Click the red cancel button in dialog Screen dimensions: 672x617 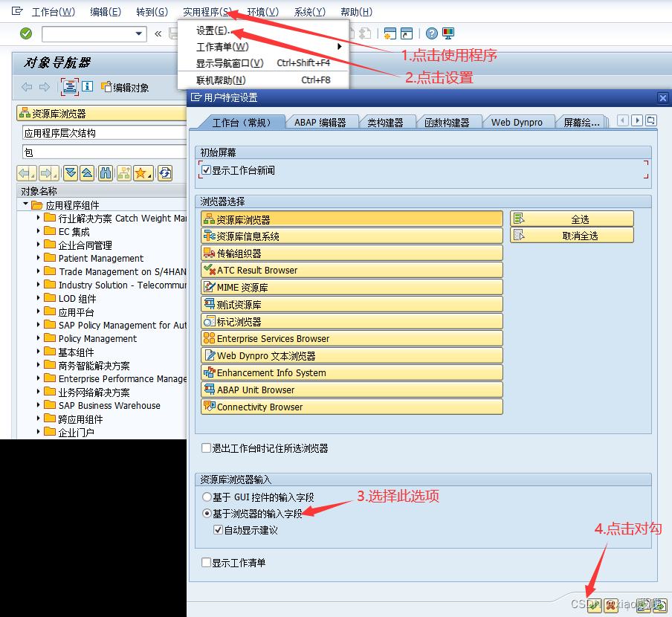coord(611,605)
